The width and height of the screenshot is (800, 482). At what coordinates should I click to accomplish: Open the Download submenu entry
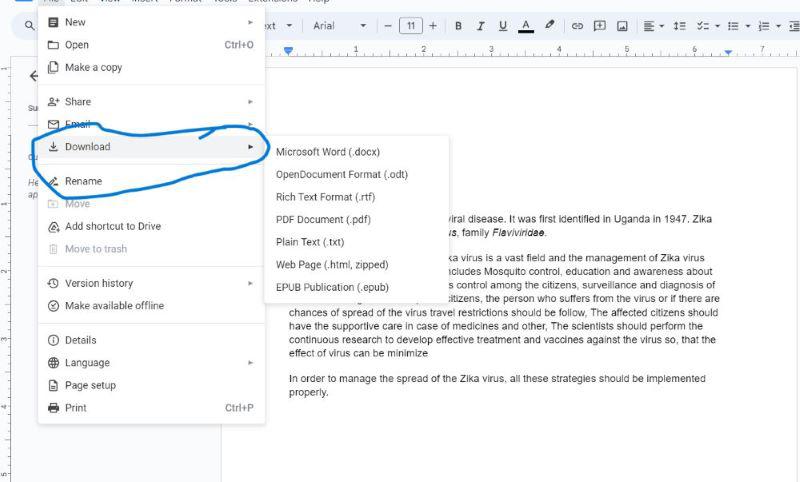pyautogui.click(x=152, y=147)
